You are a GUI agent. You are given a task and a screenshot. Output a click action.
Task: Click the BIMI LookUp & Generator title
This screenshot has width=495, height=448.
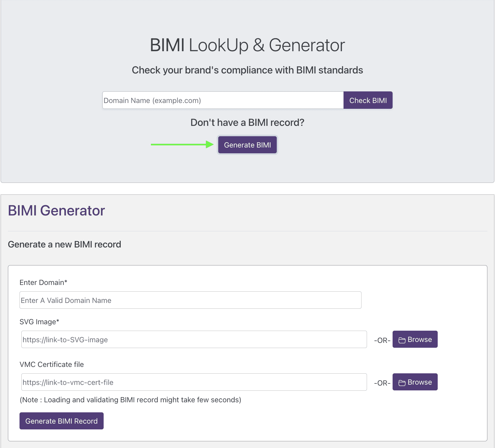tap(247, 44)
